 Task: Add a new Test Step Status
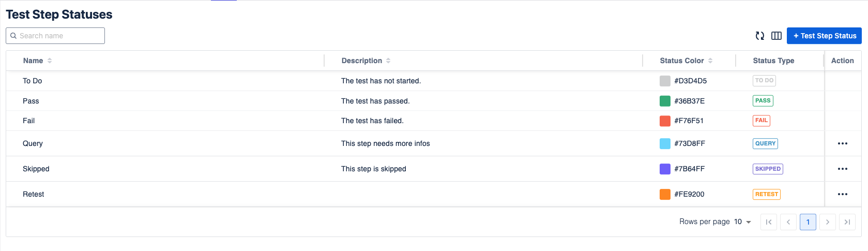point(824,36)
